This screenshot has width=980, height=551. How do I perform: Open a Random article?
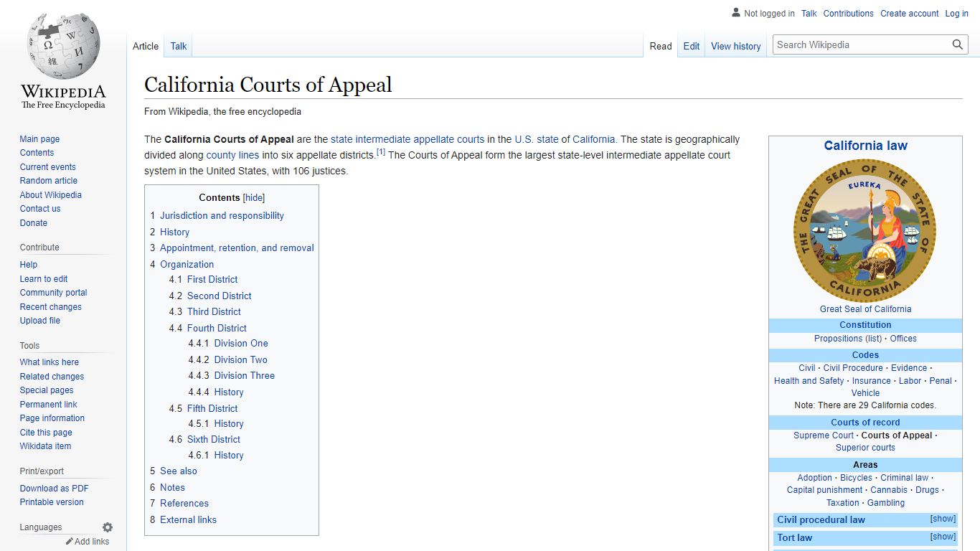(x=48, y=181)
